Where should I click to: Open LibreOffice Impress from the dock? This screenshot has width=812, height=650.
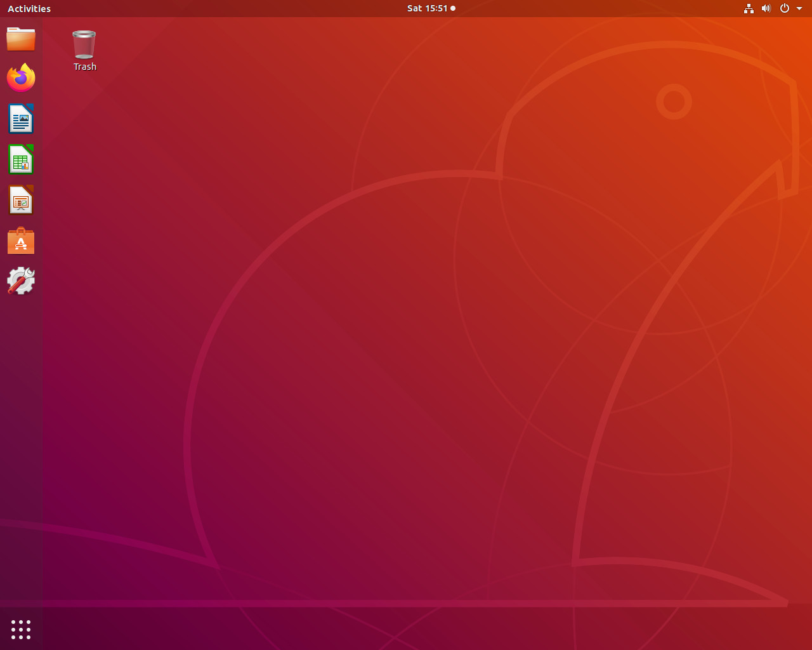point(21,200)
